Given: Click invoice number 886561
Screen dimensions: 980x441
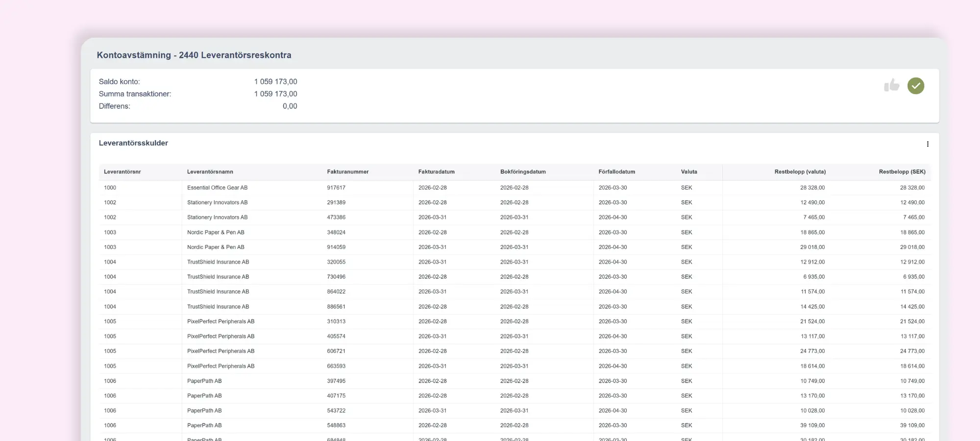Looking at the screenshot, I should pos(336,307).
